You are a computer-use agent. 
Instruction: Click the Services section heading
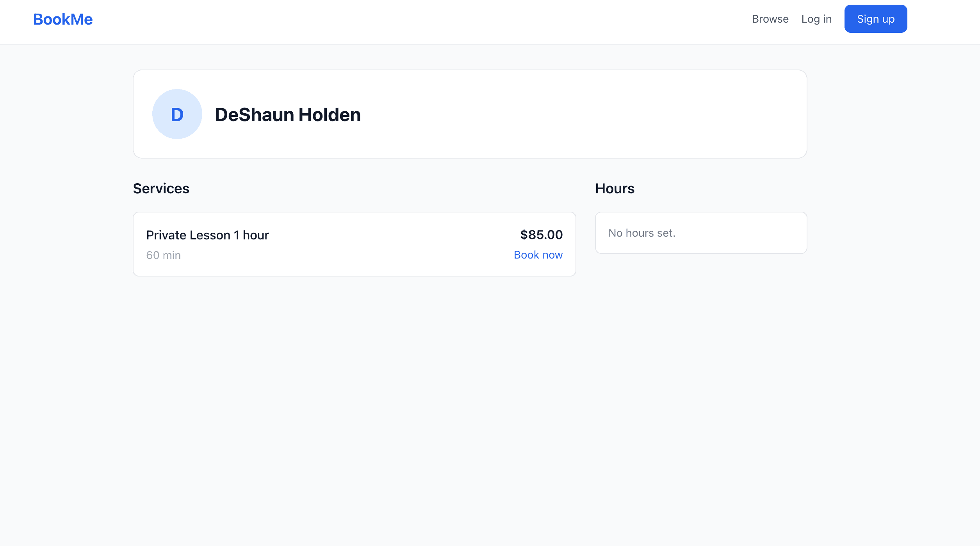tap(161, 188)
